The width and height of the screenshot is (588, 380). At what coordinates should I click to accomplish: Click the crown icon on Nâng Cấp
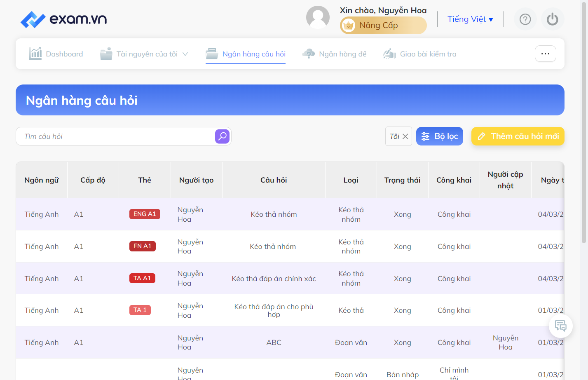349,26
